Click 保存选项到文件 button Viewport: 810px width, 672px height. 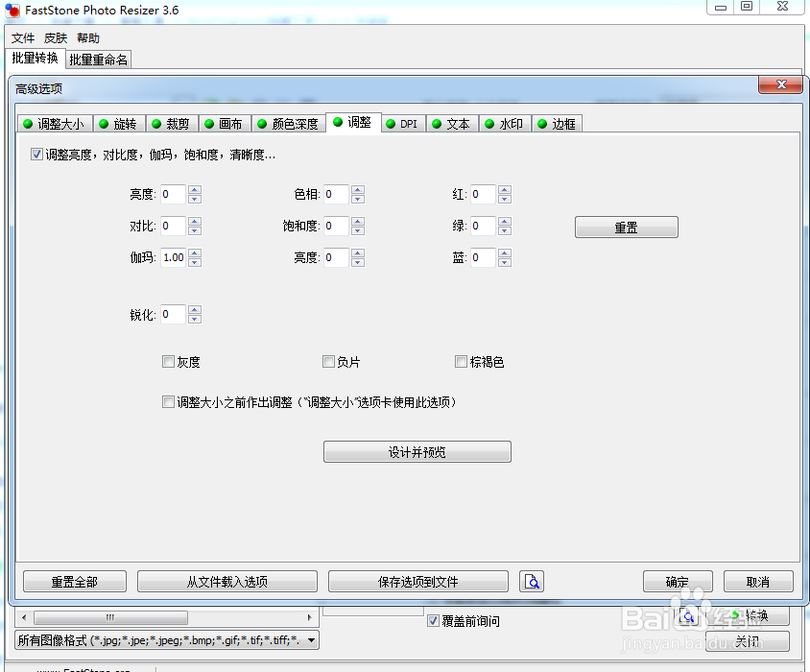click(x=417, y=582)
